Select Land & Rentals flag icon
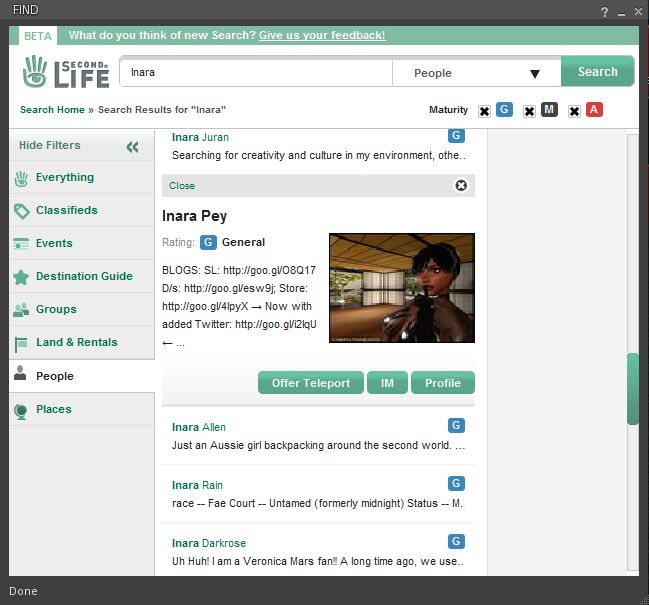 pos(21,343)
